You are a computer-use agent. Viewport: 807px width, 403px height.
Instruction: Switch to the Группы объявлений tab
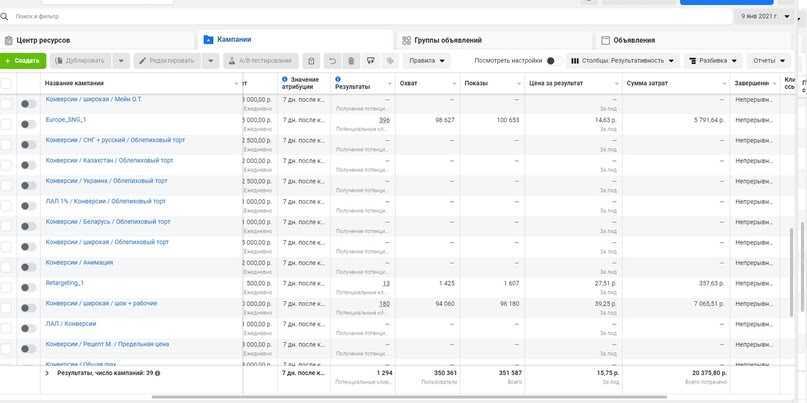coord(441,40)
